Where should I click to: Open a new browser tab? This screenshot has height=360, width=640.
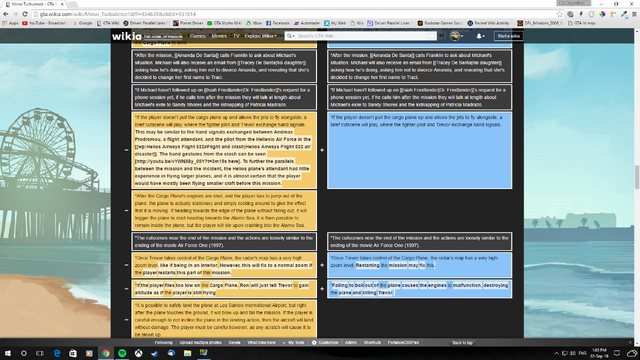coord(73,4)
